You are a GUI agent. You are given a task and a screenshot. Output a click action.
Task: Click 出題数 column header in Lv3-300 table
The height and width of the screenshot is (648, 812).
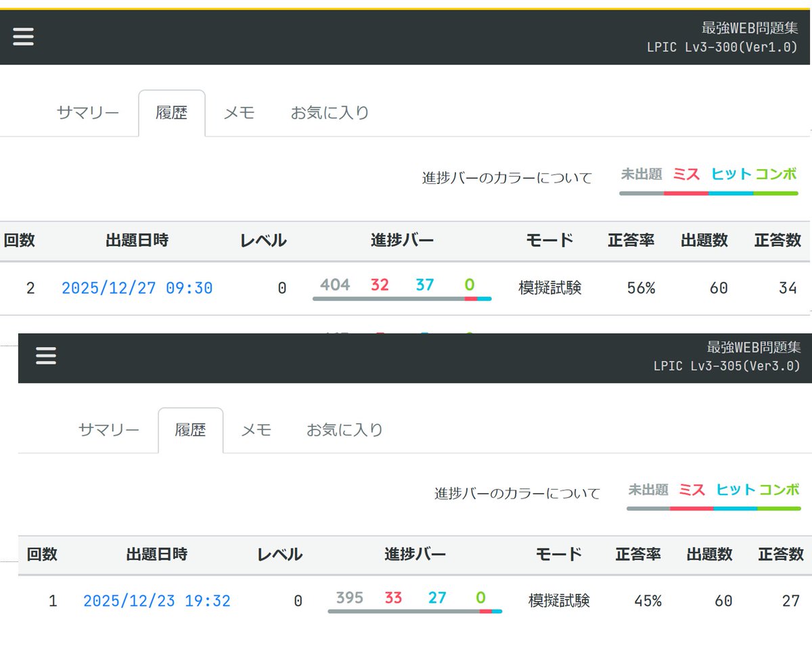(x=704, y=240)
